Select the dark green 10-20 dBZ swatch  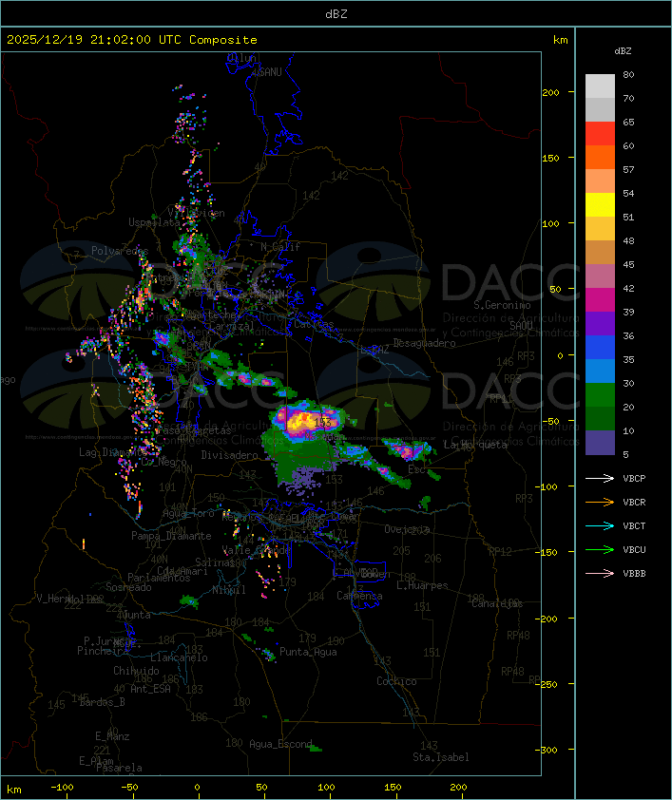[x=600, y=419]
